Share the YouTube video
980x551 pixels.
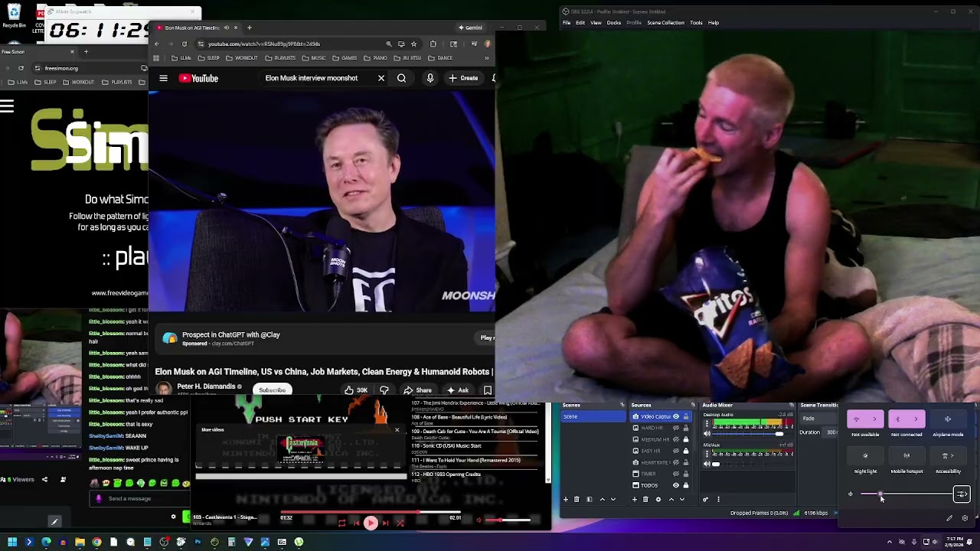(x=417, y=390)
